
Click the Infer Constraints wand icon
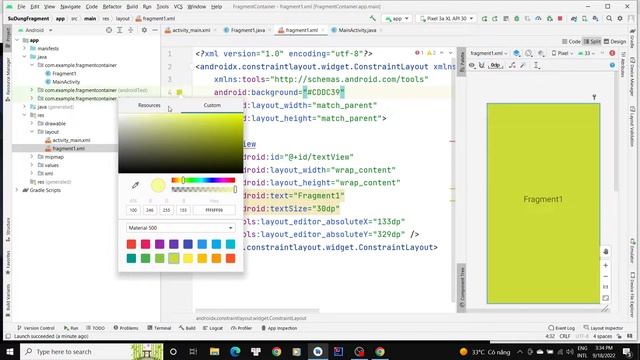click(523, 65)
